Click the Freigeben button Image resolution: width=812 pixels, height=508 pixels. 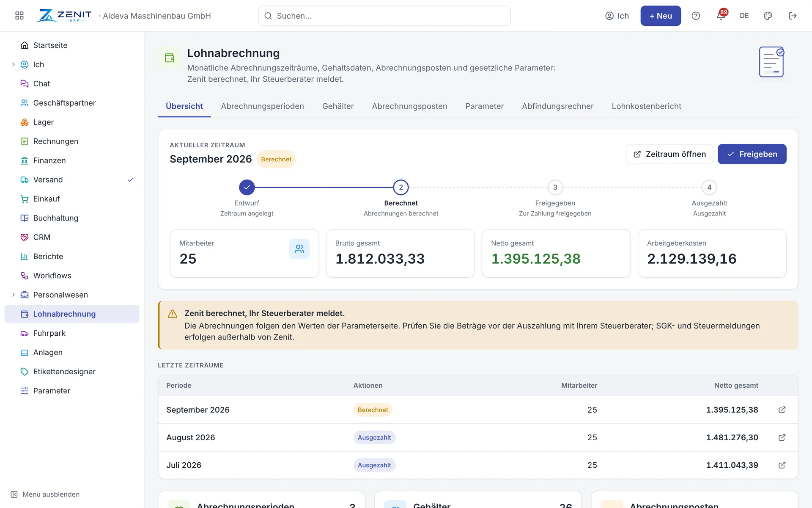(x=752, y=154)
